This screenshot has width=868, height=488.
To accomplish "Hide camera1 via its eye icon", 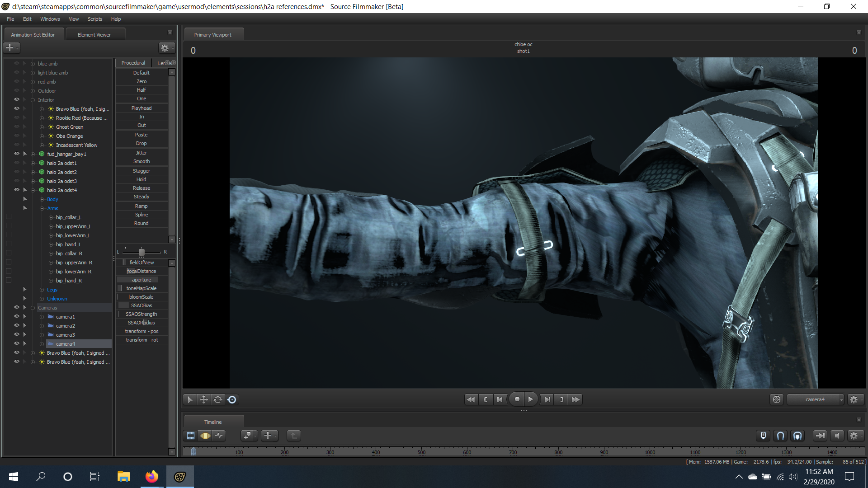I will pos(17,316).
